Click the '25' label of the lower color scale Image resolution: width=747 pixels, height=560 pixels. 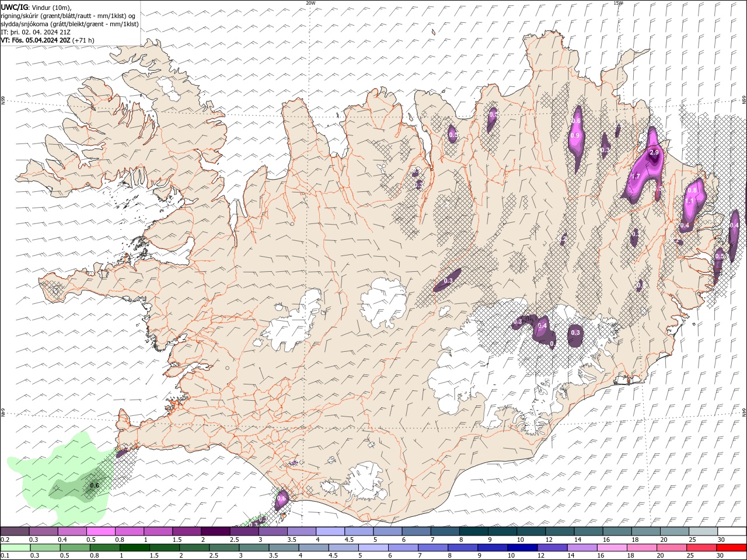click(690, 556)
